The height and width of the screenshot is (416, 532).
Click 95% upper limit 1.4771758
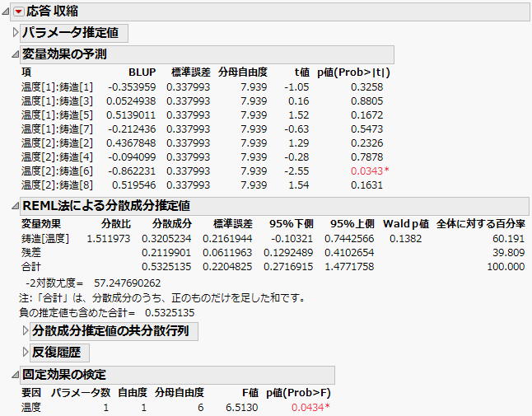(x=349, y=267)
